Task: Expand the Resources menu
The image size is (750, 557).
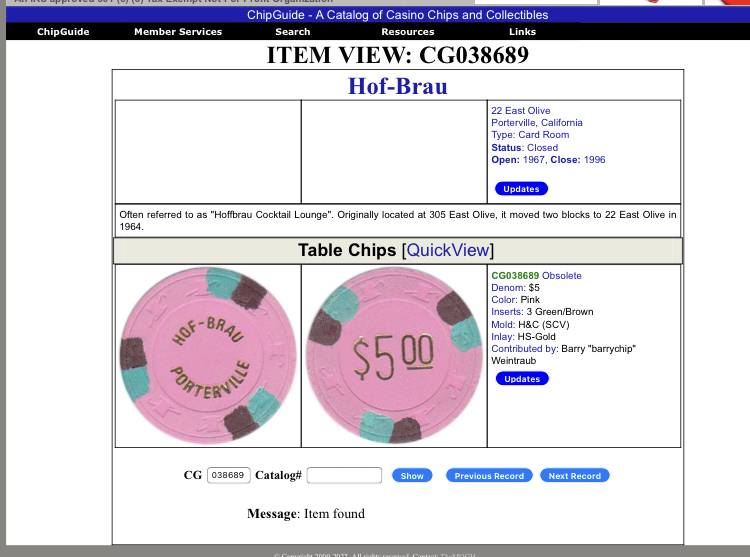Action: 407,32
